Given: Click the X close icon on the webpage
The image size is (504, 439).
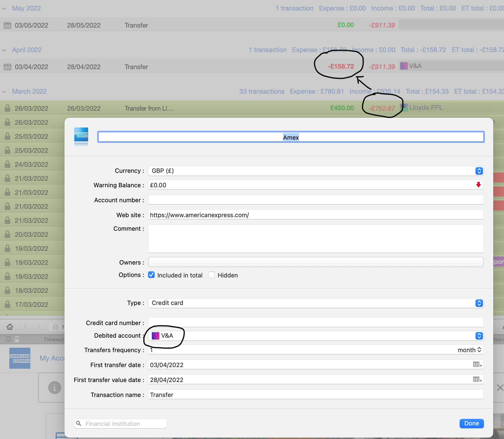Looking at the screenshot, I should click(500, 388).
